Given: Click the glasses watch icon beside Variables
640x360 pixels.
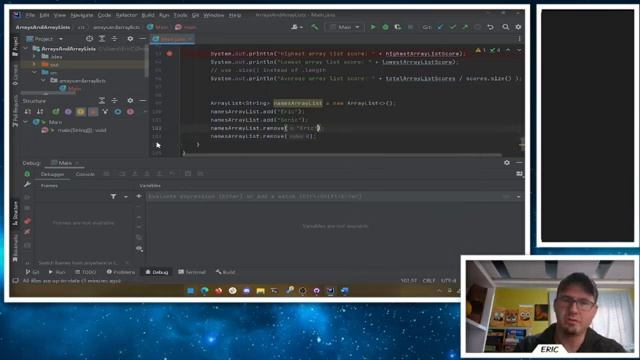Looking at the screenshot, I should click(x=139, y=248).
